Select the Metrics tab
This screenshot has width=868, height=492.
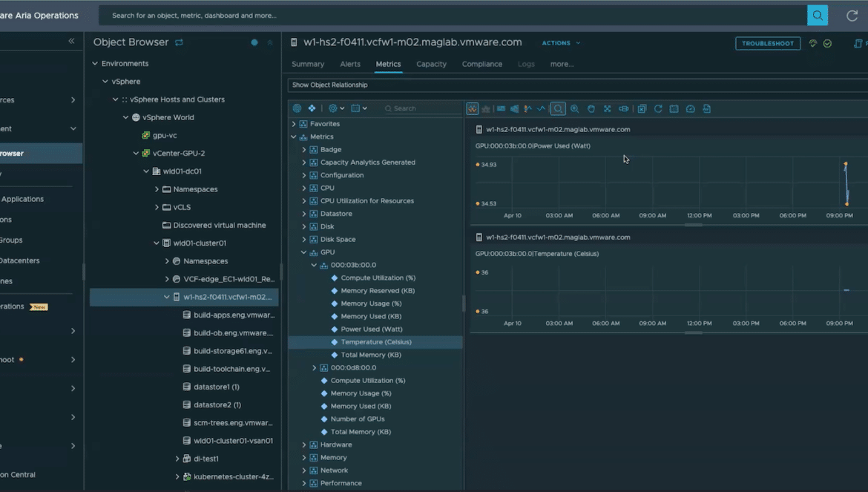click(388, 65)
